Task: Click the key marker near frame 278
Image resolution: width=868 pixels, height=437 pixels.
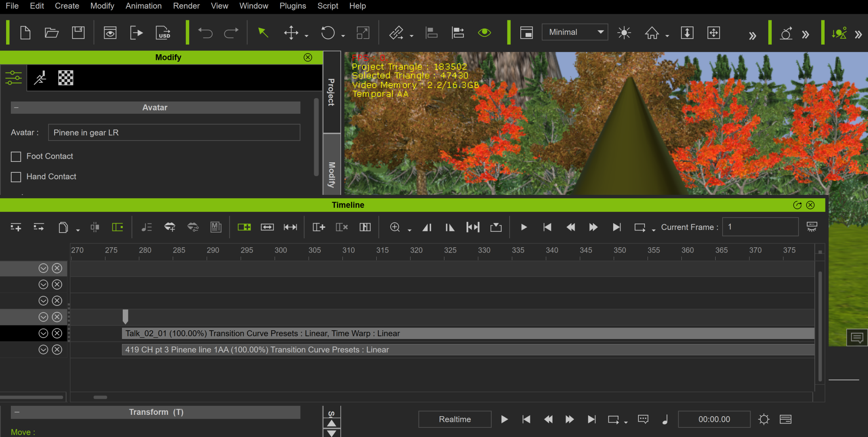Action: point(125,316)
